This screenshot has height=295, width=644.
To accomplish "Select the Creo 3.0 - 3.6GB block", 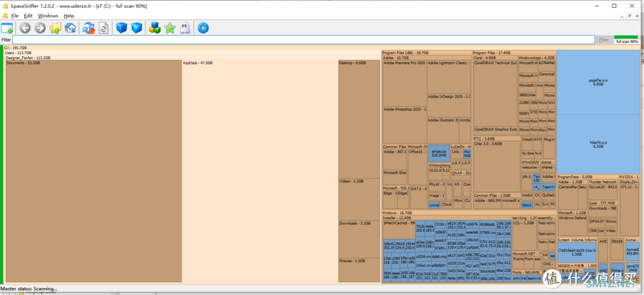I will (497, 167).
